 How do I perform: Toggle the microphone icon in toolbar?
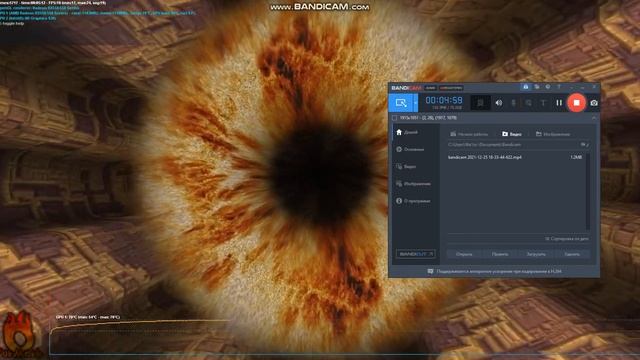tap(513, 103)
